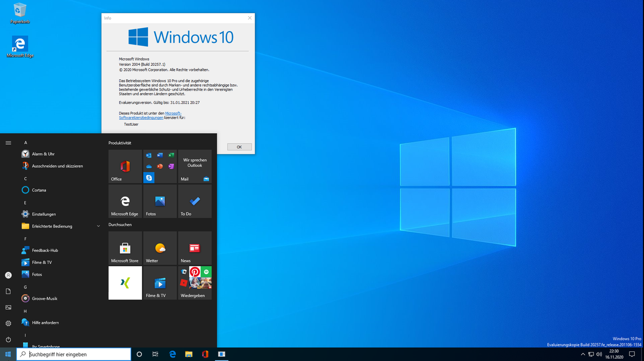Viewport: 644px width, 361px height.
Task: Click letter G header in app list
Action: [26, 287]
